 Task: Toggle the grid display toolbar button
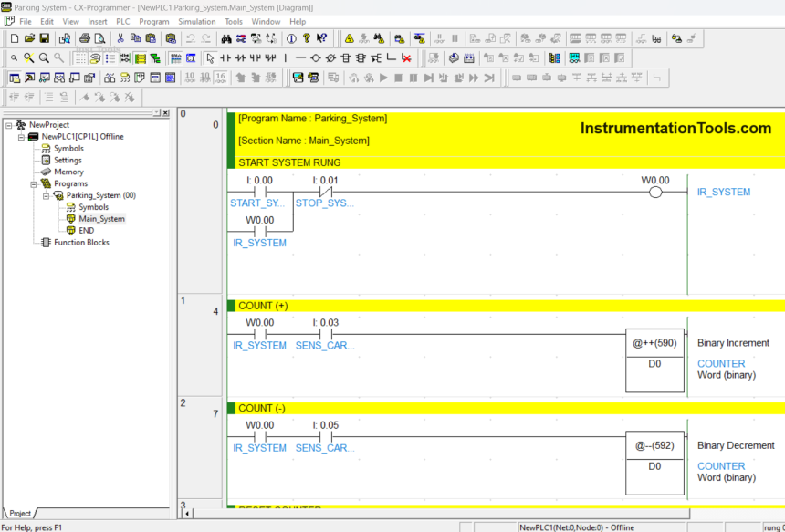click(x=80, y=58)
